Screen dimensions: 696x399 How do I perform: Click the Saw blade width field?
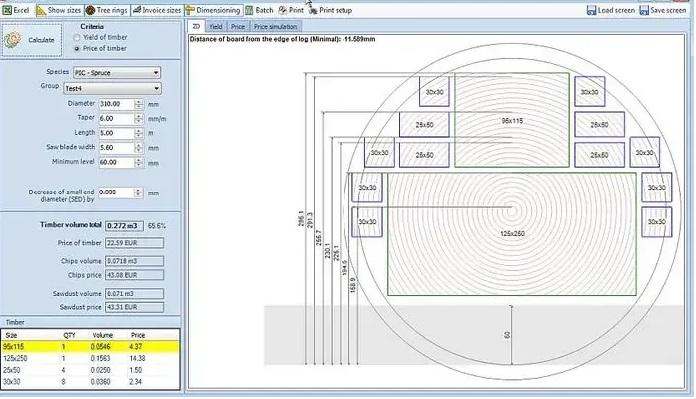pyautogui.click(x=116, y=147)
